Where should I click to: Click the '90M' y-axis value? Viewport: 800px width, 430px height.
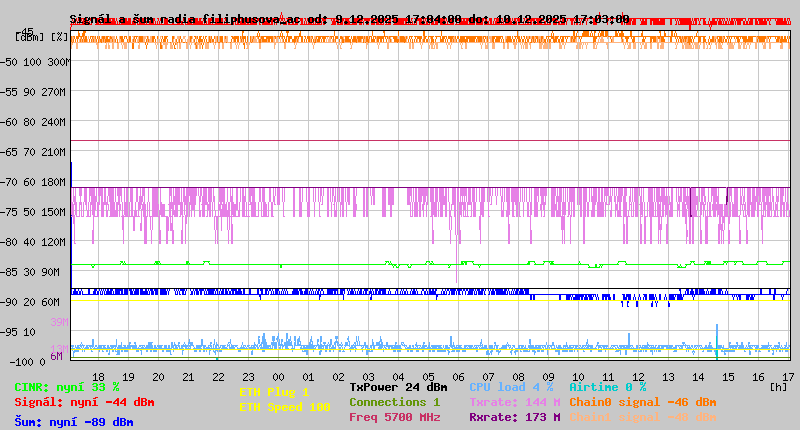[x=53, y=272]
